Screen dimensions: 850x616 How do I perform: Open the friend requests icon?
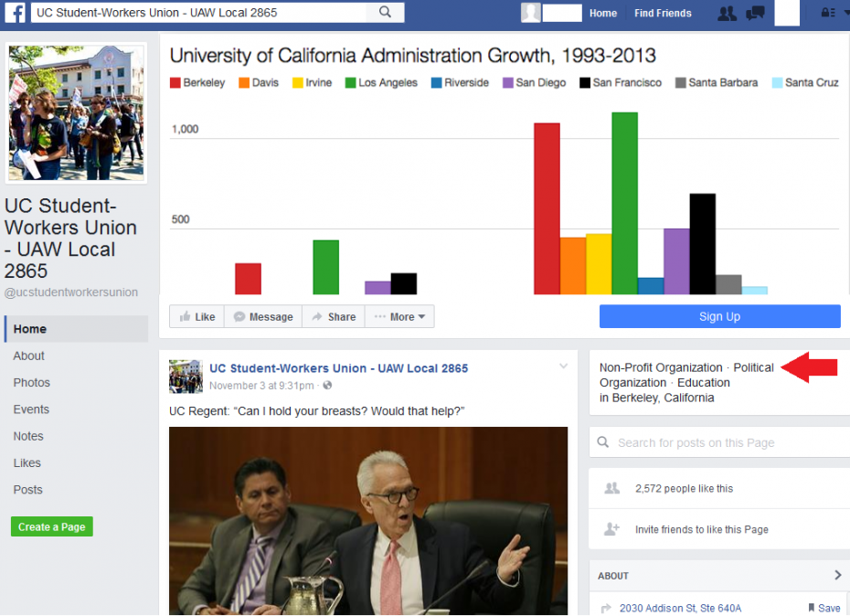[727, 13]
